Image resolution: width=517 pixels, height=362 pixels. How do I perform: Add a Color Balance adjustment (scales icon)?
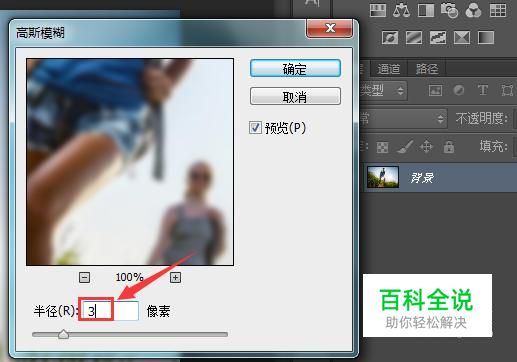tap(401, 10)
